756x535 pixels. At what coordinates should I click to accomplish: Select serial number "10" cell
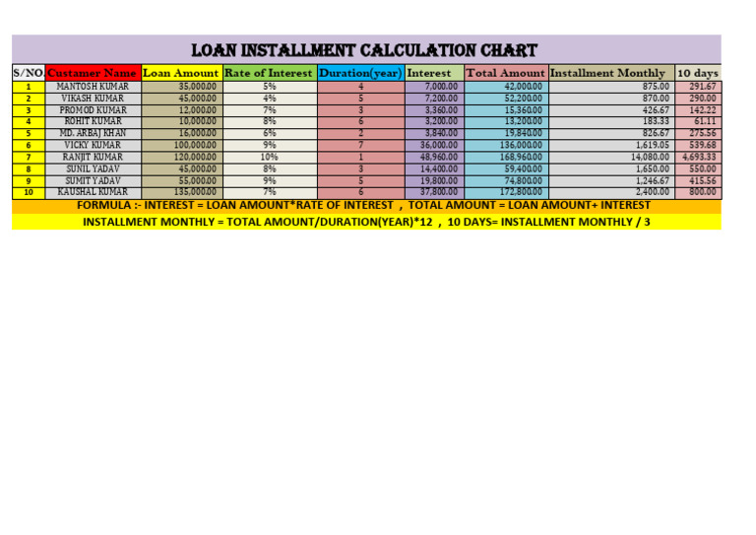click(x=29, y=192)
